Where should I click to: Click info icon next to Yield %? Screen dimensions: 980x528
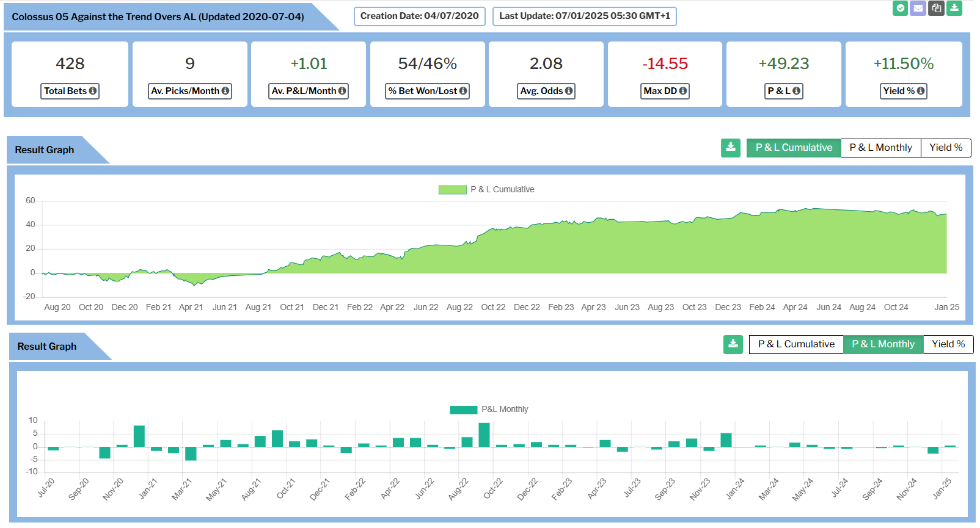pyautogui.click(x=921, y=91)
